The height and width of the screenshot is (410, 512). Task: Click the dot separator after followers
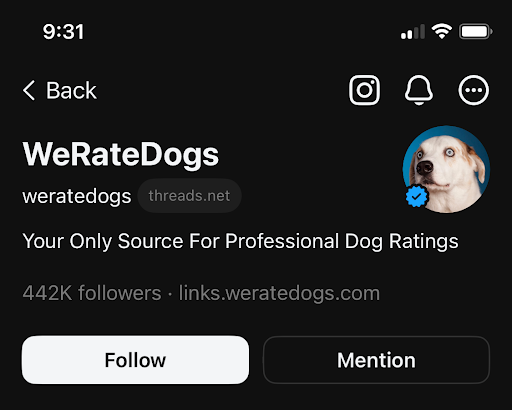coord(170,294)
